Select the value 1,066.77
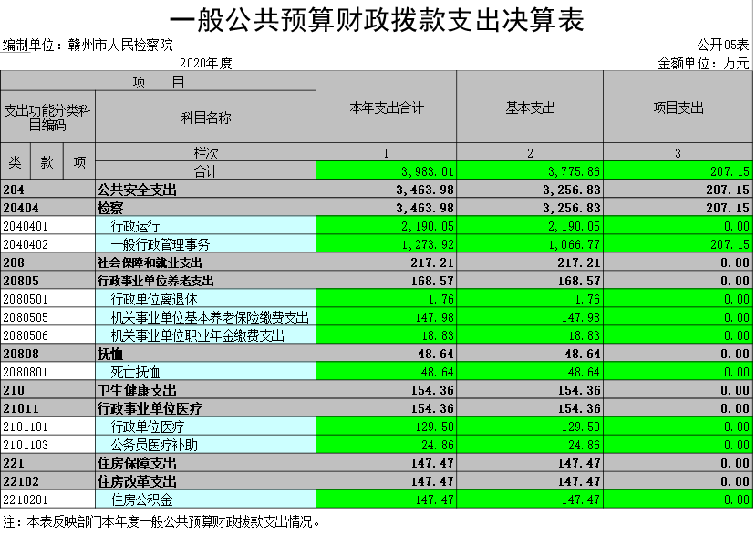Image resolution: width=756 pixels, height=535 pixels. pos(574,244)
